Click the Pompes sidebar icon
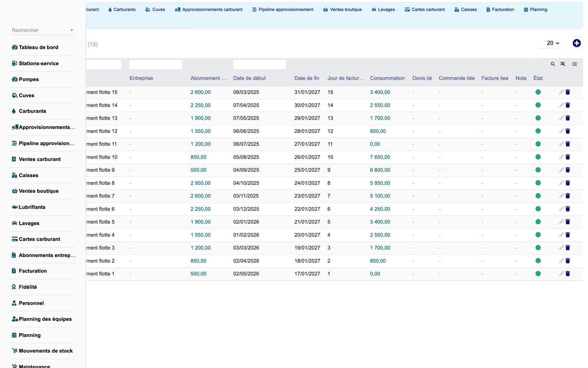The height and width of the screenshot is (368, 588). pos(15,79)
